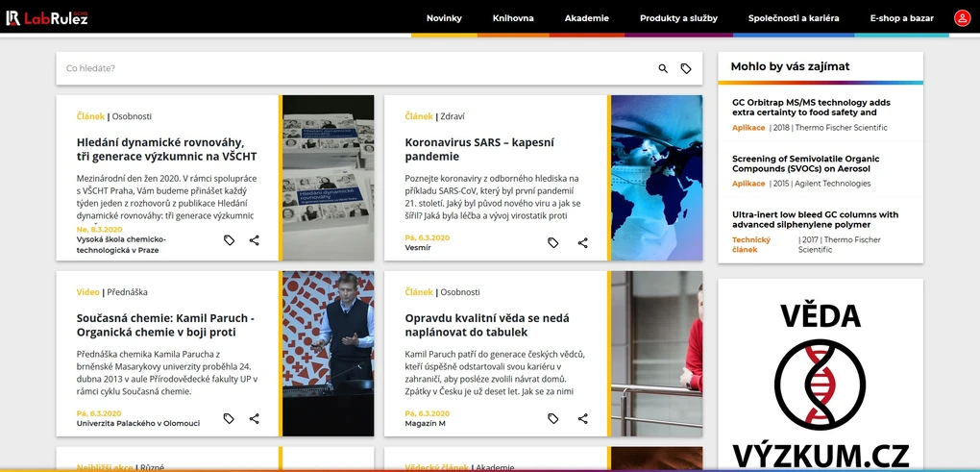980x472 pixels.
Task: Go to E-shop a bazar
Action: pyautogui.click(x=901, y=18)
